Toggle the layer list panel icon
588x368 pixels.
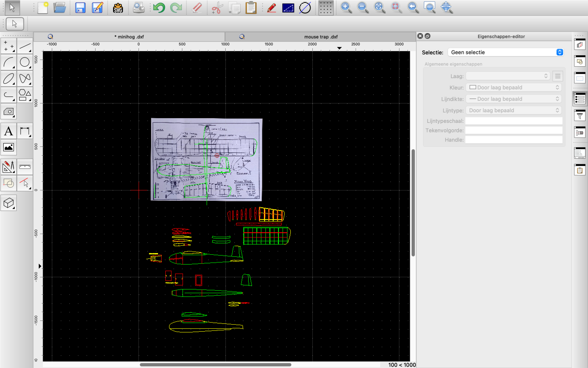coord(580,45)
